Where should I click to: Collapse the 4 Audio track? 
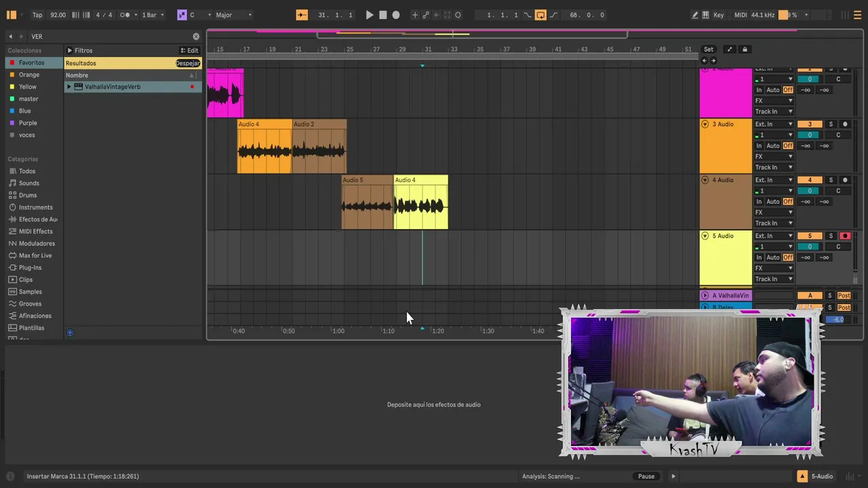[705, 180]
